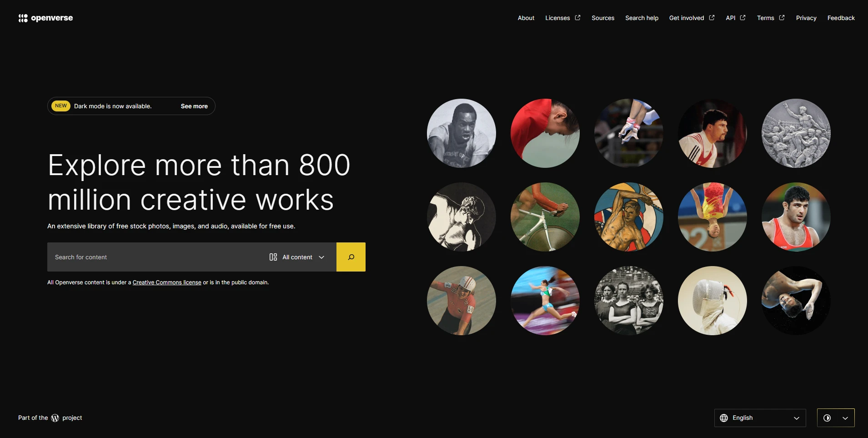Select Sources in the top navigation
868x438 pixels.
(602, 18)
